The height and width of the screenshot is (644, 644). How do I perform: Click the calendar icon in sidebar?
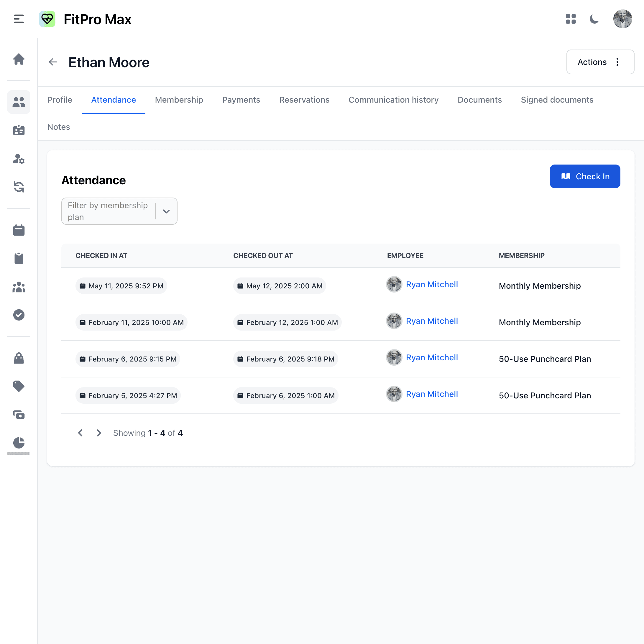[19, 230]
